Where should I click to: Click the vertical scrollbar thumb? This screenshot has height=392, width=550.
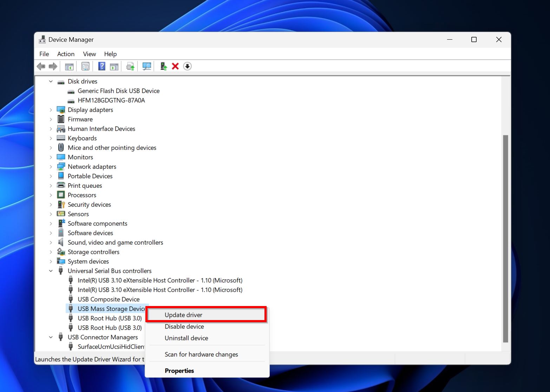[x=506, y=239]
